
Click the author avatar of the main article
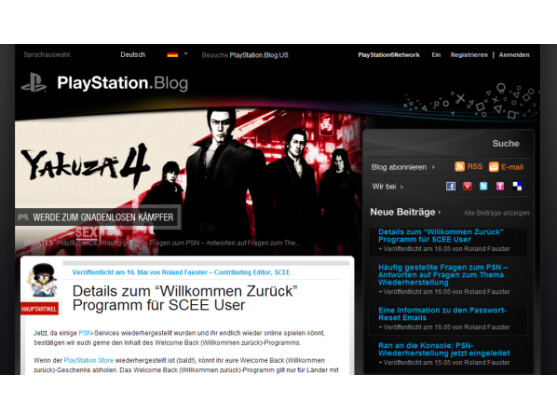coord(43,280)
